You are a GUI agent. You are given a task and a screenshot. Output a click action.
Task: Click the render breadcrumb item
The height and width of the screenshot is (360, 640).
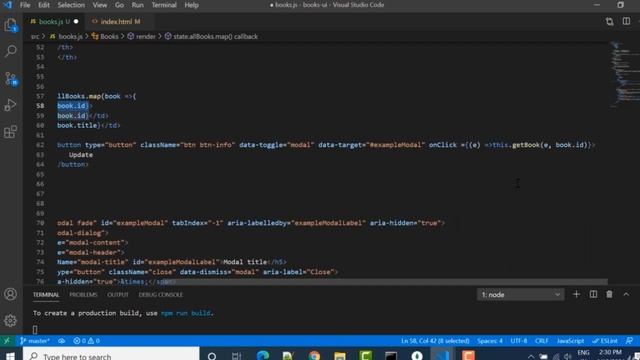tap(142, 36)
